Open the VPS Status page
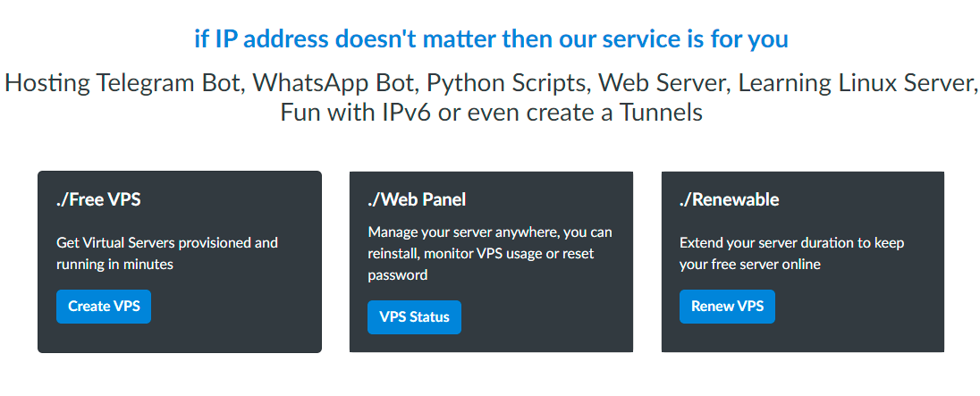This screenshot has width=980, height=396. click(414, 317)
